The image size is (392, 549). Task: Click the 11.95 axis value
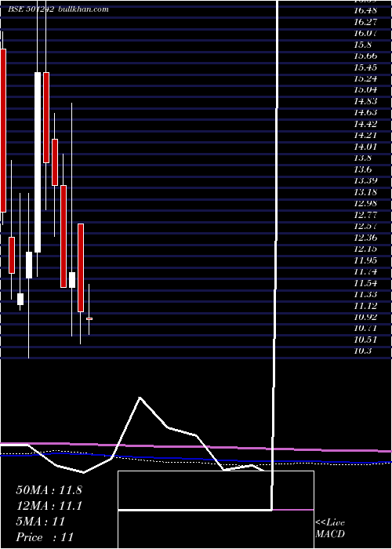(x=365, y=260)
